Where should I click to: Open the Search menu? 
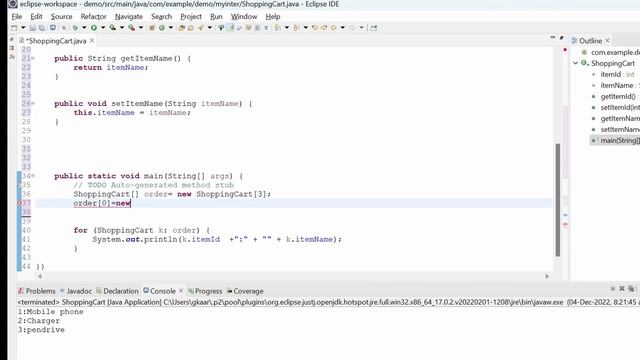point(162,16)
